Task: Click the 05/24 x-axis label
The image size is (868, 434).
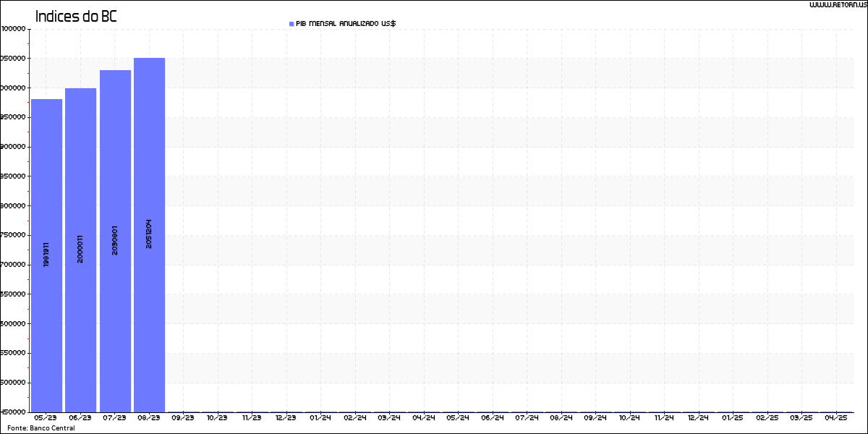Action: 458,417
